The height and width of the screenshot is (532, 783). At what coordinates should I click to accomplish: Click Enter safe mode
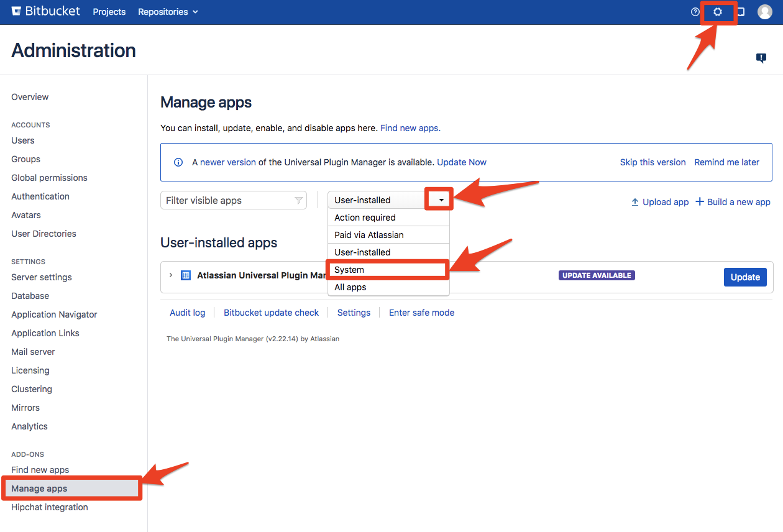pos(421,312)
